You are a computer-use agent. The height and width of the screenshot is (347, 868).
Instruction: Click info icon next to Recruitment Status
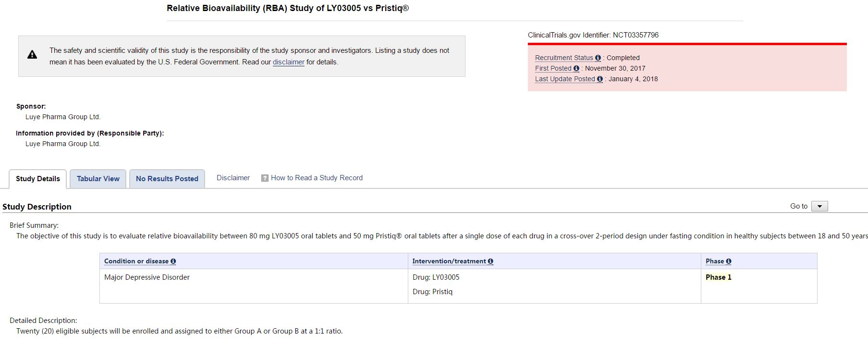pyautogui.click(x=598, y=58)
